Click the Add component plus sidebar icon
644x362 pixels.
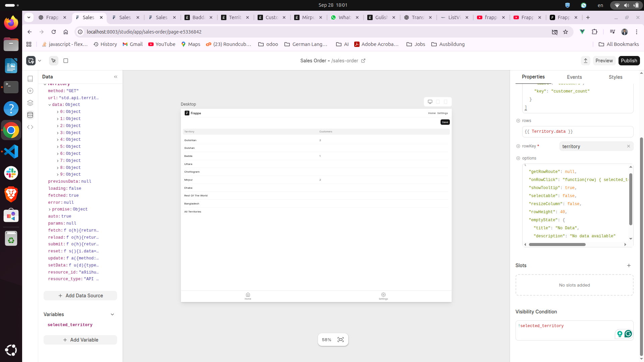pyautogui.click(x=30, y=91)
